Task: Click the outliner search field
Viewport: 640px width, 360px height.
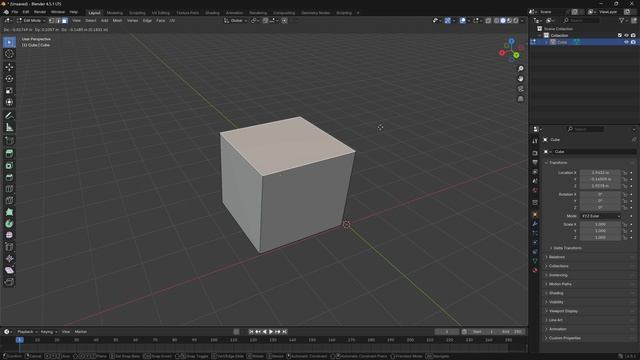Action: (581, 20)
